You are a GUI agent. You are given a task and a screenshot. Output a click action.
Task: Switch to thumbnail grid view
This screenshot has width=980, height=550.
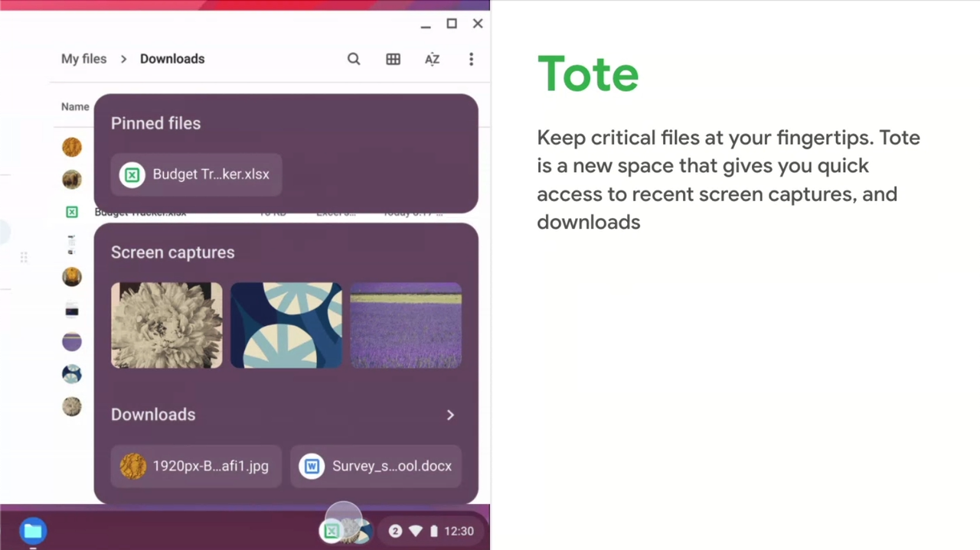click(x=393, y=59)
